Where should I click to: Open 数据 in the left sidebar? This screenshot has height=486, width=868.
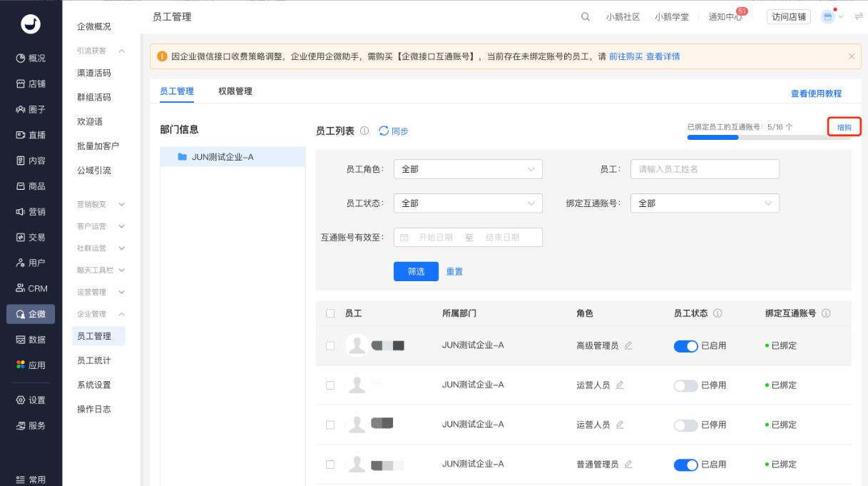pyautogui.click(x=31, y=340)
